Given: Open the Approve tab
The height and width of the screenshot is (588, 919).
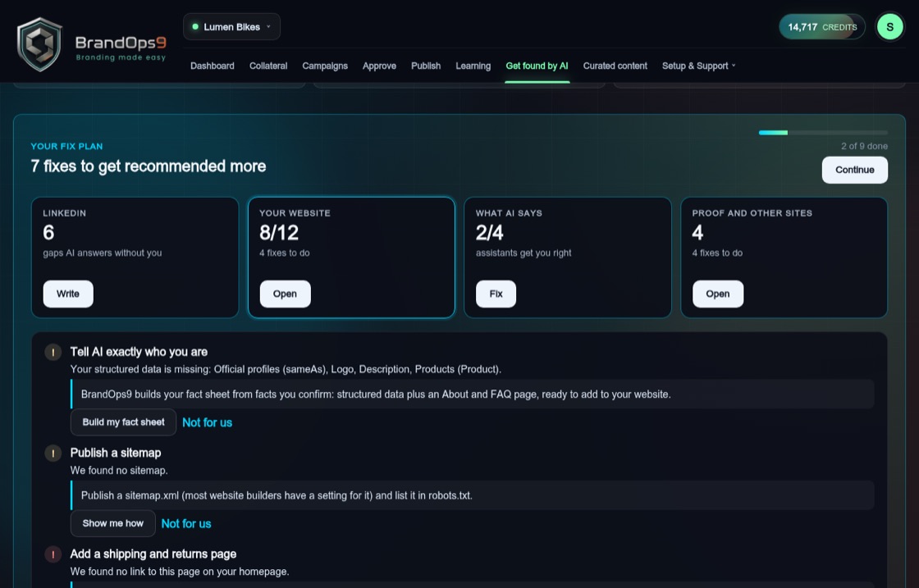Looking at the screenshot, I should [379, 66].
